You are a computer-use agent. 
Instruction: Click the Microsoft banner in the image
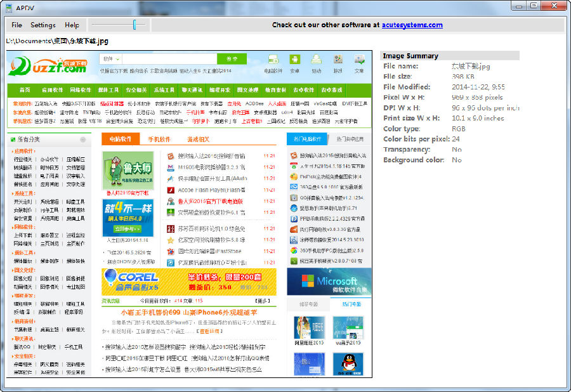[329, 282]
